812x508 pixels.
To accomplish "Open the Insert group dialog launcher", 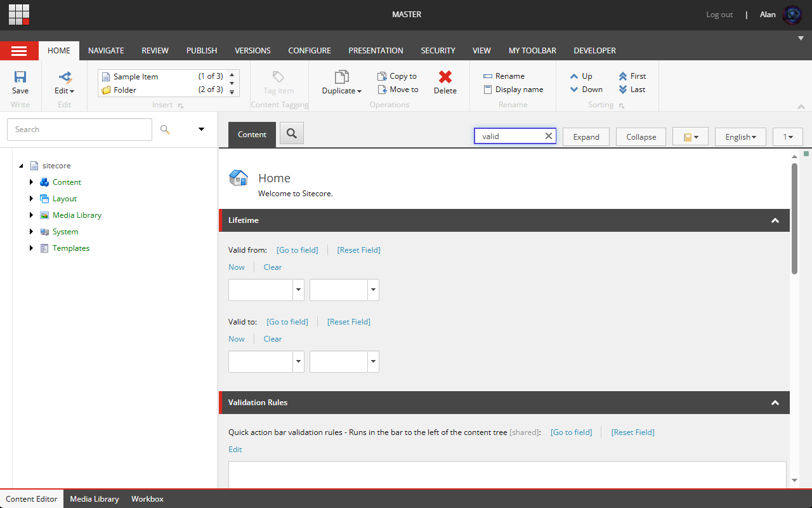I will tap(181, 106).
